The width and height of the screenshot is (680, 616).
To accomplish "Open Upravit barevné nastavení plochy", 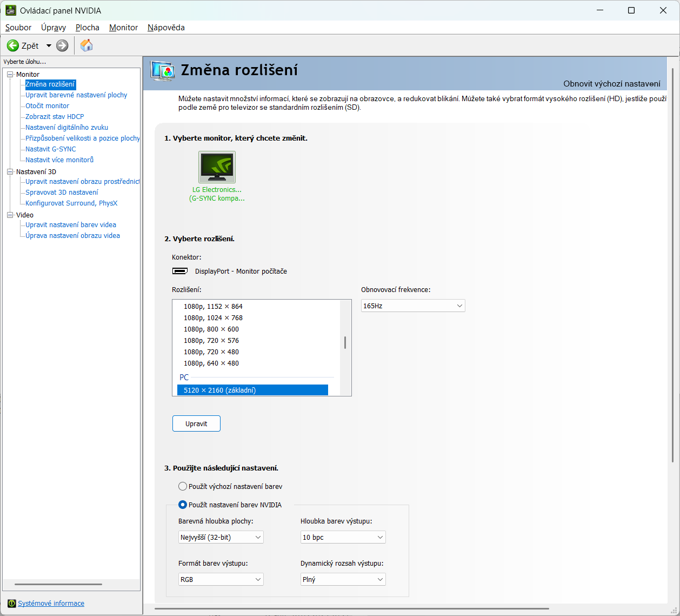I will pyautogui.click(x=76, y=95).
